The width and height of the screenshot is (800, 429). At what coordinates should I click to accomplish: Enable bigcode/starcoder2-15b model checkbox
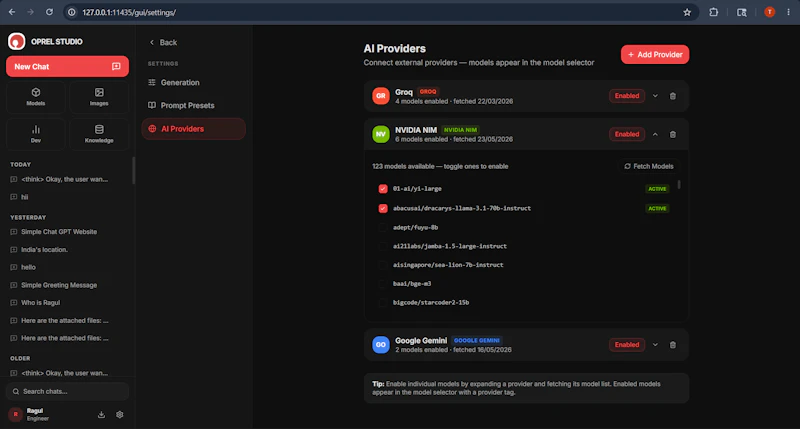383,302
